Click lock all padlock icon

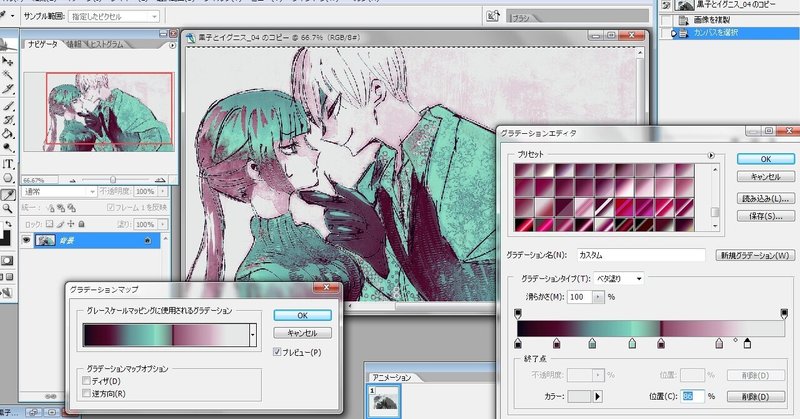(81, 224)
